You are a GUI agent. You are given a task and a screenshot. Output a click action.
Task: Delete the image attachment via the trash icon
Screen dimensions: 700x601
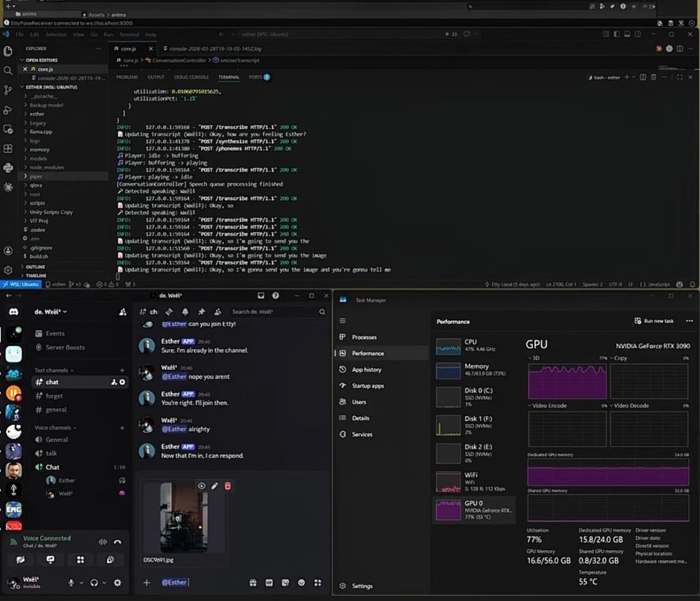coord(228,485)
